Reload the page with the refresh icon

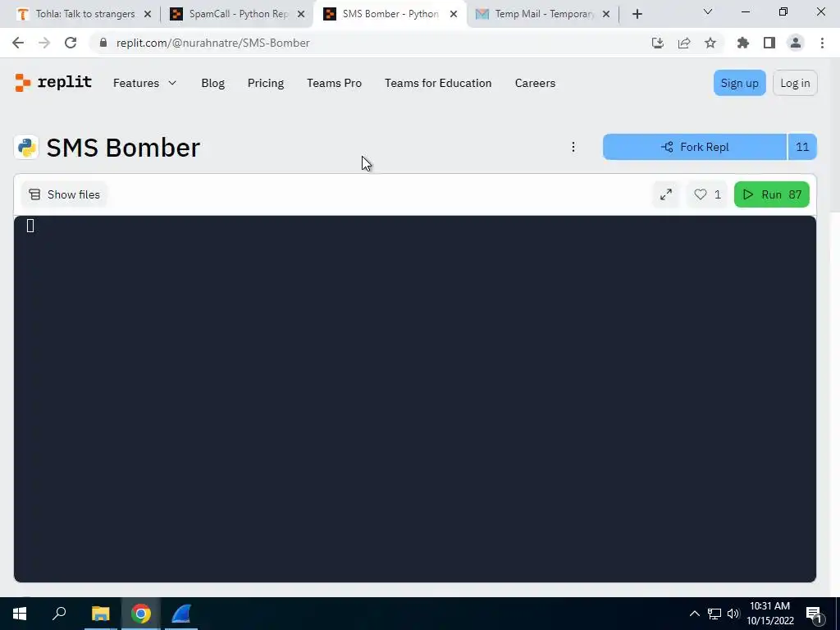(x=71, y=43)
